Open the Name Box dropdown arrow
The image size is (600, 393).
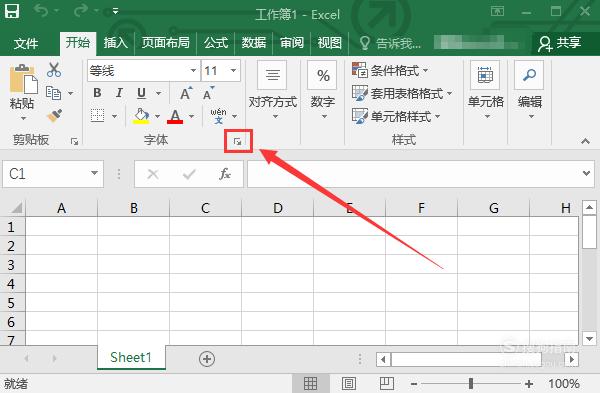click(94, 173)
